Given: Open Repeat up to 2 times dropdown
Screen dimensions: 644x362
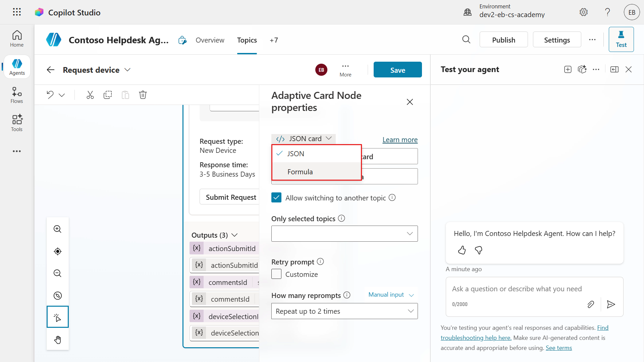Looking at the screenshot, I should point(344,311).
